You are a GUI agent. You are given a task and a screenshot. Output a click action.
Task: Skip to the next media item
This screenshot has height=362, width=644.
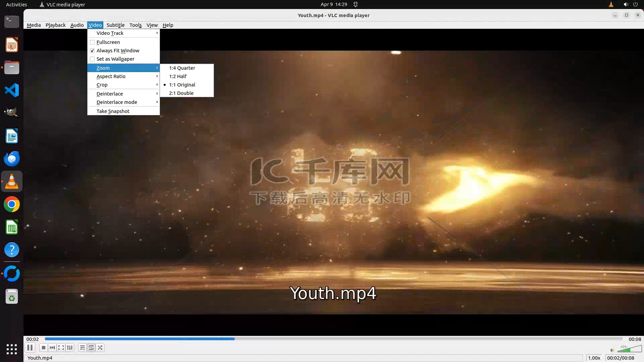52,348
